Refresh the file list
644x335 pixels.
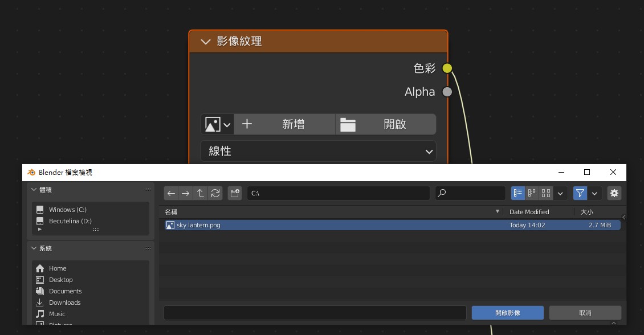[215, 193]
